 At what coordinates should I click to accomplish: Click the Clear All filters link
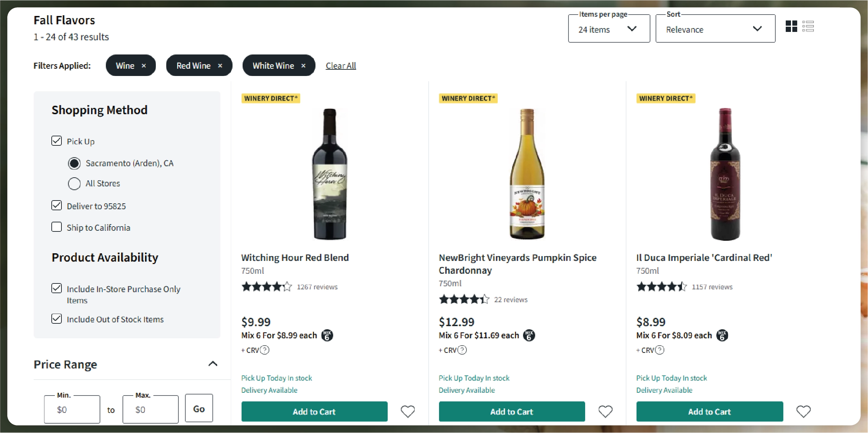pyautogui.click(x=341, y=66)
